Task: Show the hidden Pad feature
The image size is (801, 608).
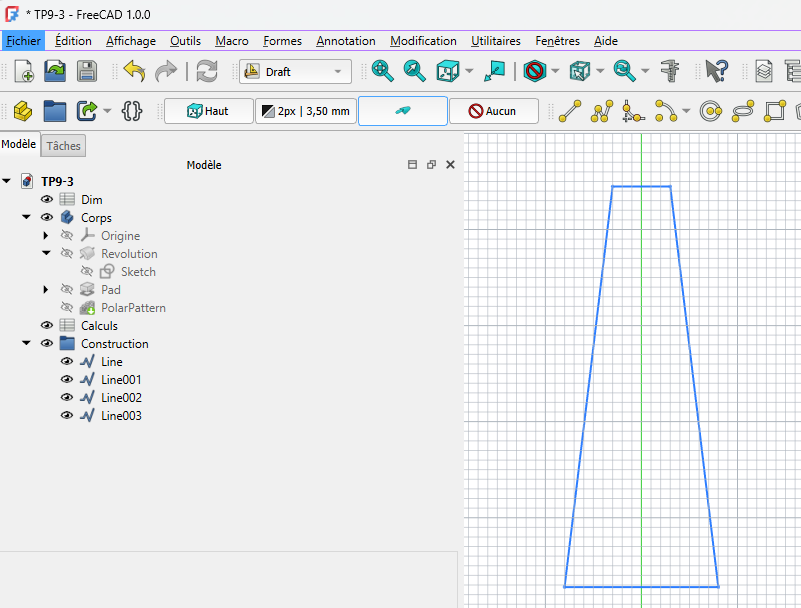Action: pos(67,290)
